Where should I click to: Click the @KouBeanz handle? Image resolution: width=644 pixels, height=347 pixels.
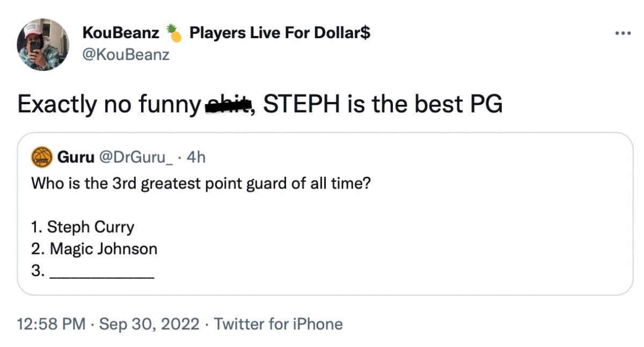pos(126,54)
